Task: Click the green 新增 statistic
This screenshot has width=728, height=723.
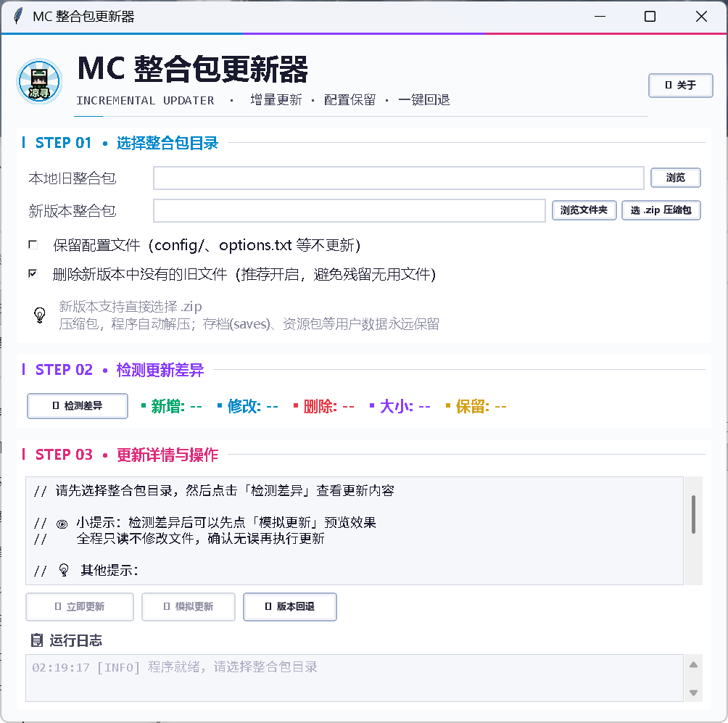Action: [171, 406]
